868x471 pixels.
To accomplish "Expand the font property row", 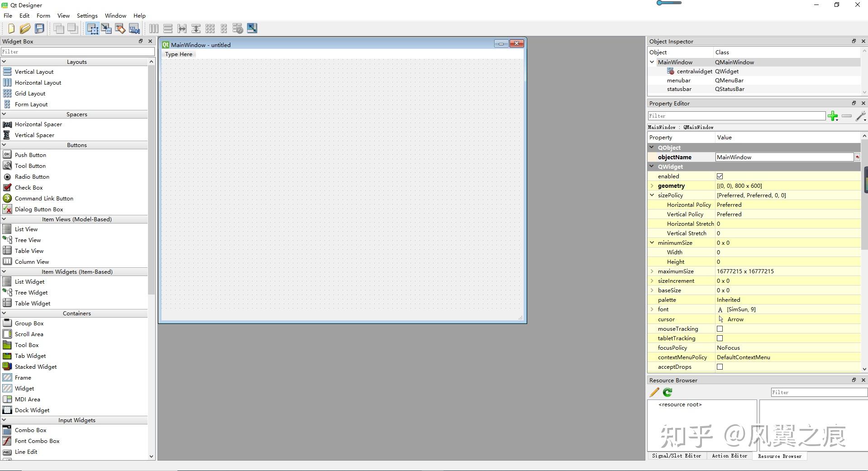I will point(652,309).
